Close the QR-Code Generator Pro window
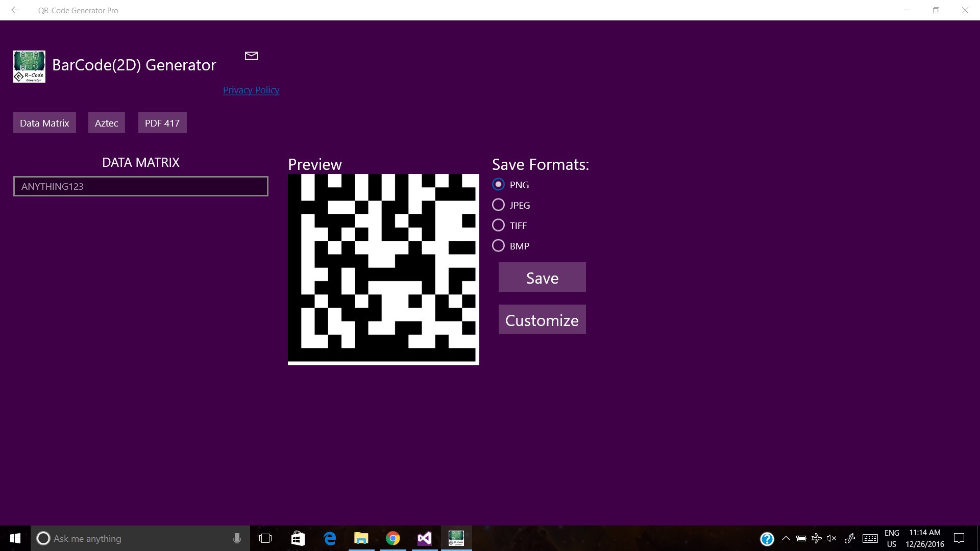The image size is (980, 551). (965, 10)
